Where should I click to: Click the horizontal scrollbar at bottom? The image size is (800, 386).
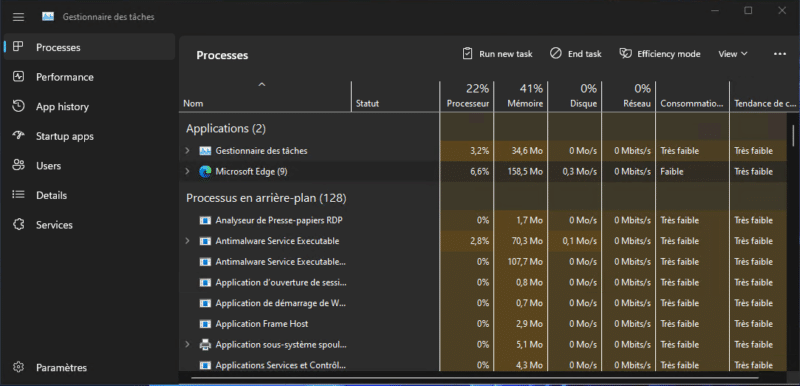coord(474,378)
